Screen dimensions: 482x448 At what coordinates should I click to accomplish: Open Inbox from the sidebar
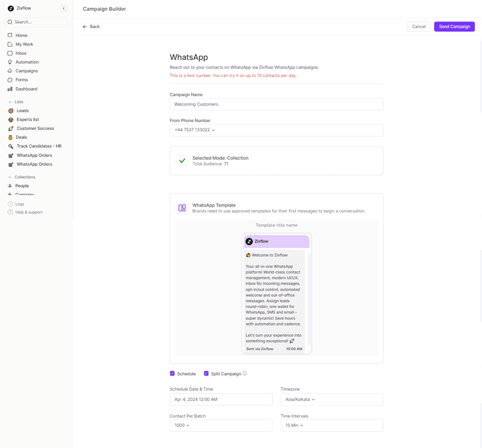pos(21,53)
